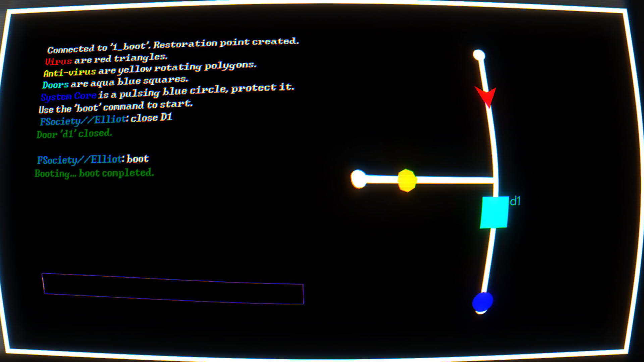The image size is (644, 362).
Task: Select the yellow anti-virus polygon
Action: pos(407,180)
